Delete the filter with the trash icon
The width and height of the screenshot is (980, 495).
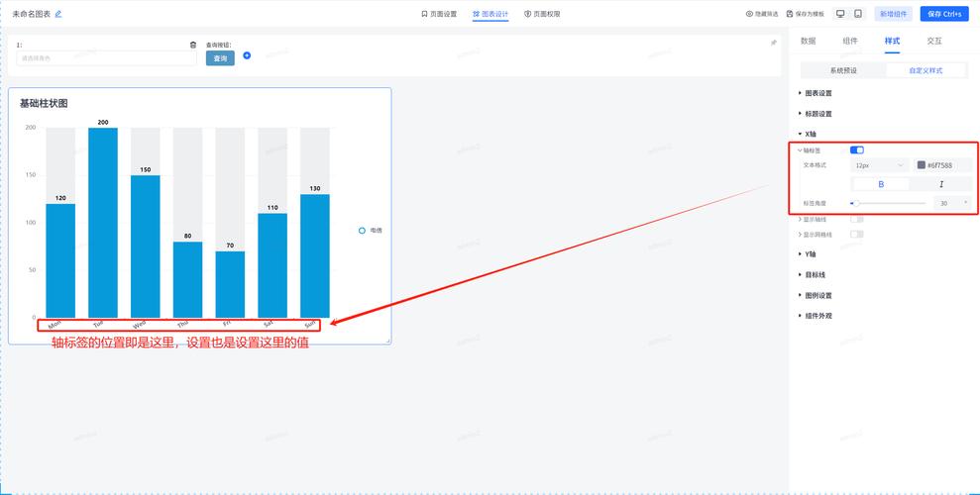click(193, 45)
